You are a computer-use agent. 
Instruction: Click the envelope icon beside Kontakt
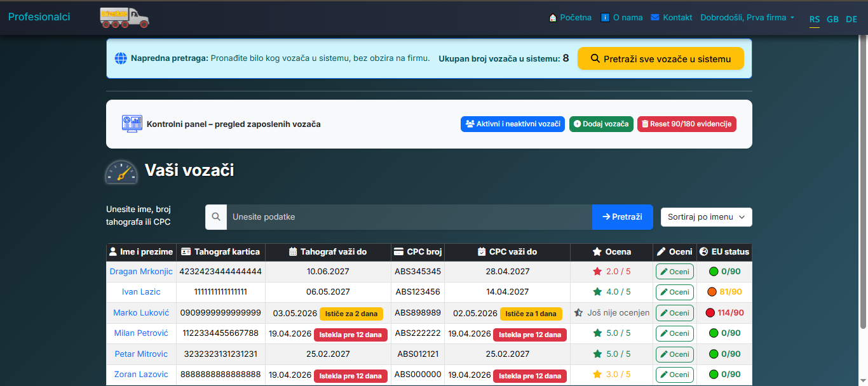[655, 18]
